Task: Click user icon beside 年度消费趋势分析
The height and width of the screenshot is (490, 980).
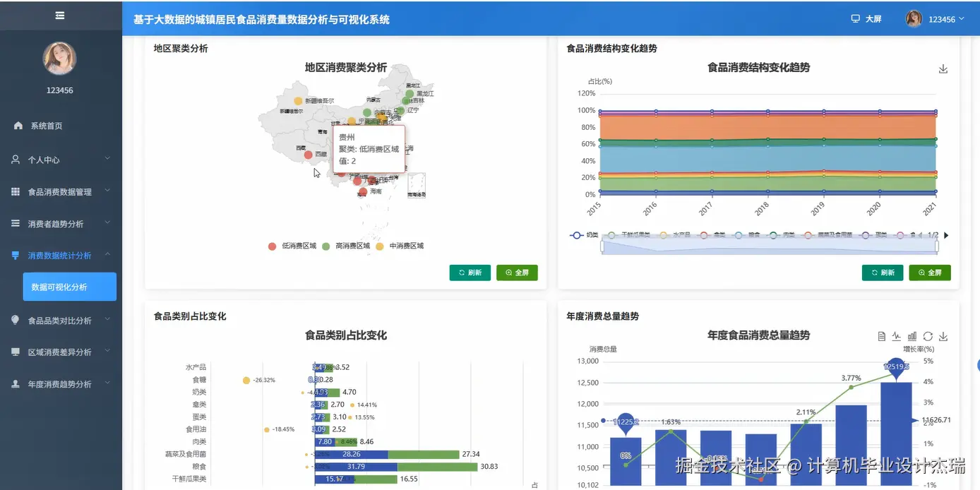Action: point(16,383)
